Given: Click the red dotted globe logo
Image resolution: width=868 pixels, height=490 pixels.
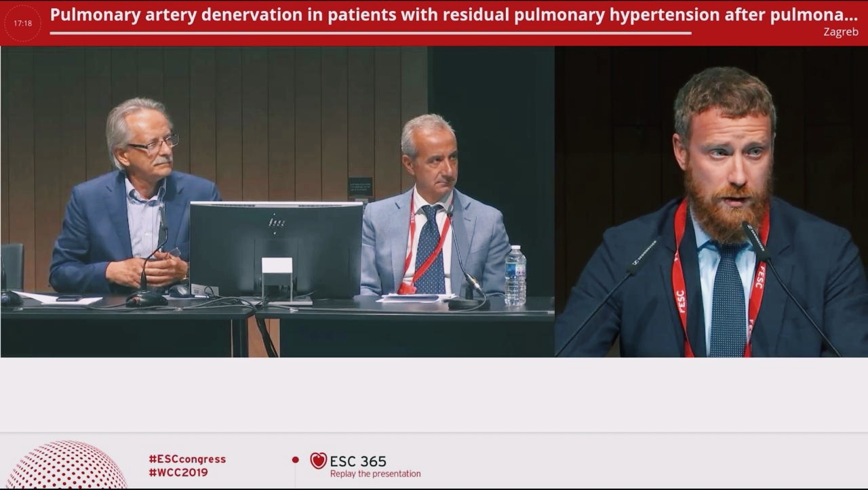Looking at the screenshot, I should [66, 466].
